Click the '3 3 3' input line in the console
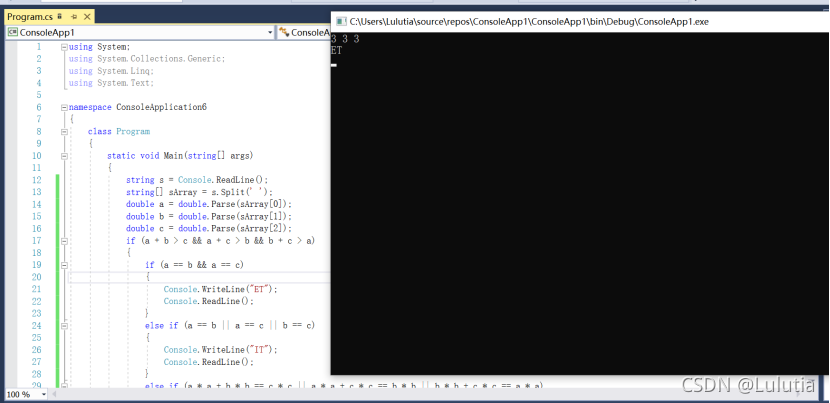Screen dimensions: 830x403 coord(346,39)
